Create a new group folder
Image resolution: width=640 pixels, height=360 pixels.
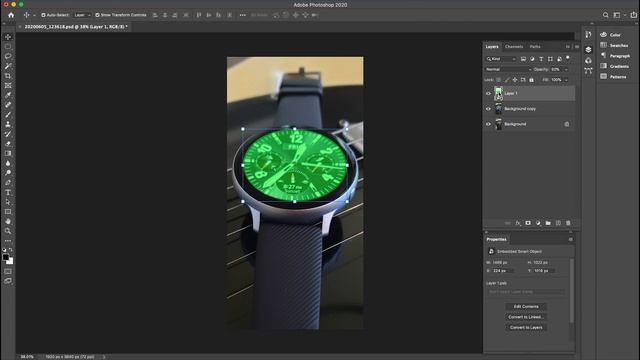coord(548,223)
